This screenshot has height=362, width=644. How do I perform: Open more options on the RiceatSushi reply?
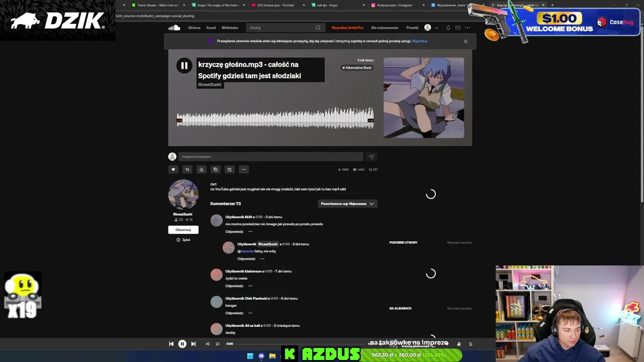click(x=262, y=259)
